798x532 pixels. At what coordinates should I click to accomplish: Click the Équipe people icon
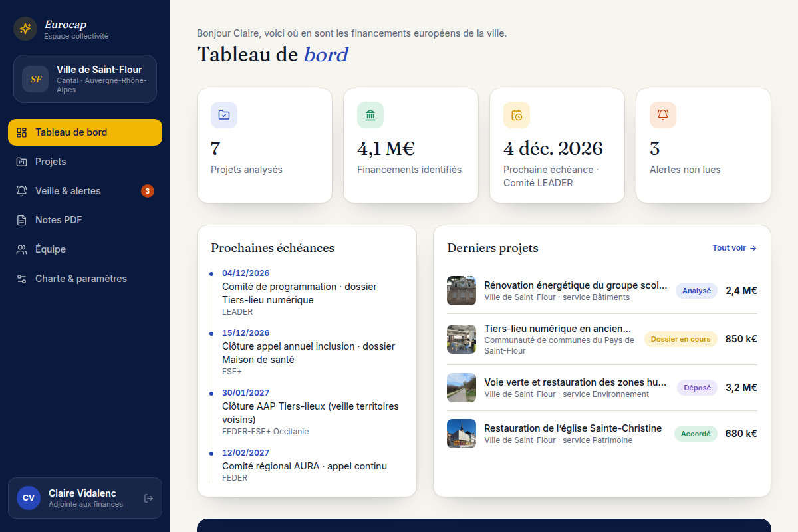tap(22, 249)
